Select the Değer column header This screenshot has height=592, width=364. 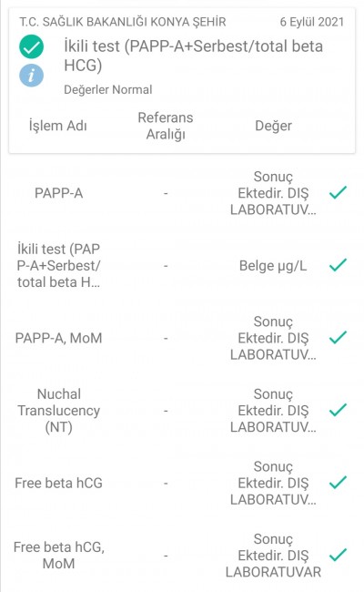click(x=273, y=126)
